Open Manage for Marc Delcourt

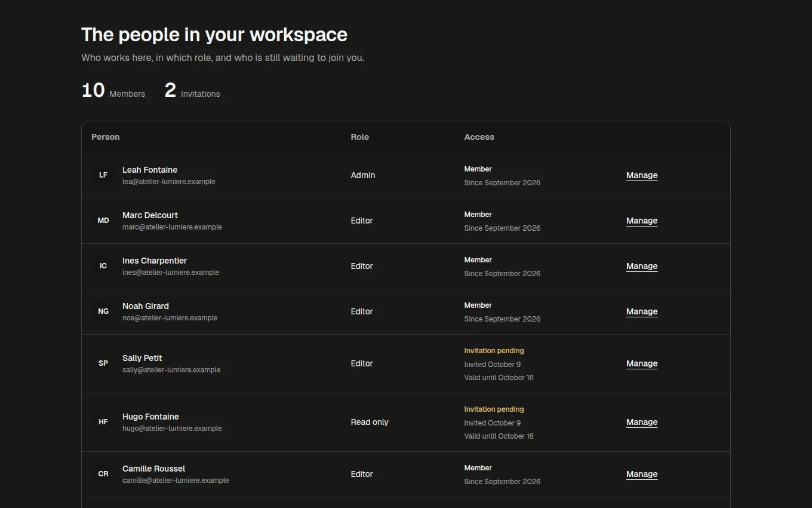pos(642,221)
